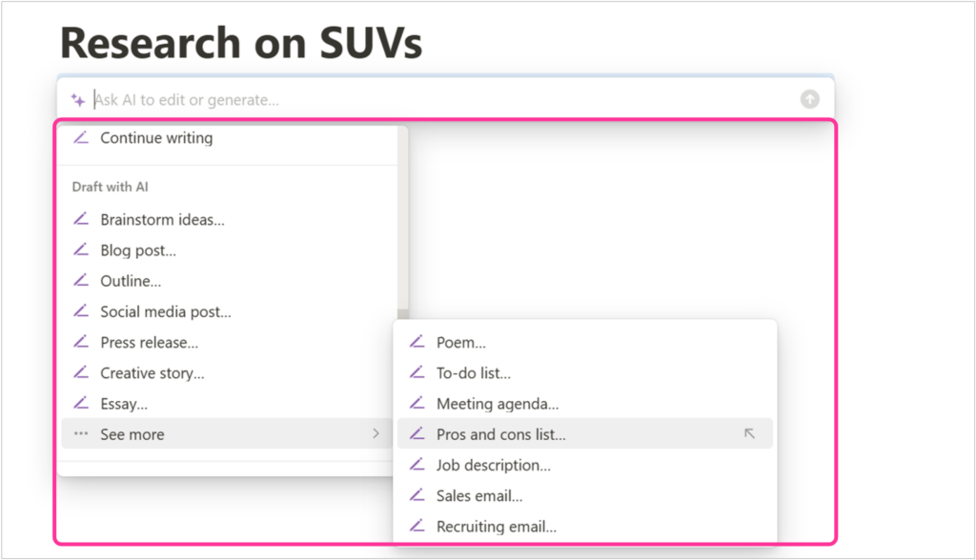Select Brainstorm ideas from the menu
The width and height of the screenshot is (976, 560).
(x=162, y=219)
